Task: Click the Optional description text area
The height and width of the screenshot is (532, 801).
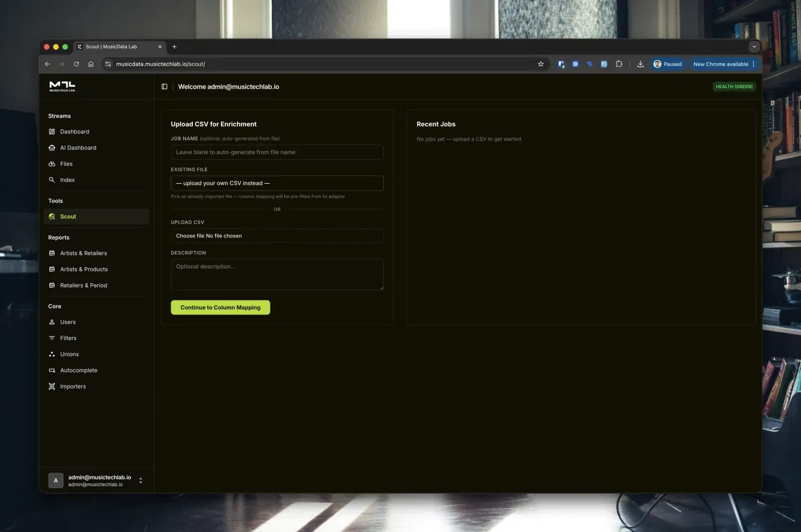Action: 277,275
